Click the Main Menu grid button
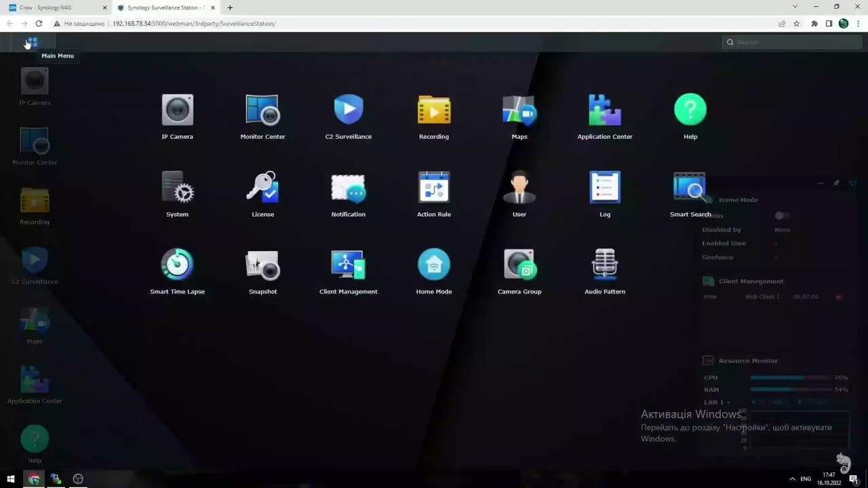Image resolution: width=868 pixels, height=488 pixels. [32, 42]
